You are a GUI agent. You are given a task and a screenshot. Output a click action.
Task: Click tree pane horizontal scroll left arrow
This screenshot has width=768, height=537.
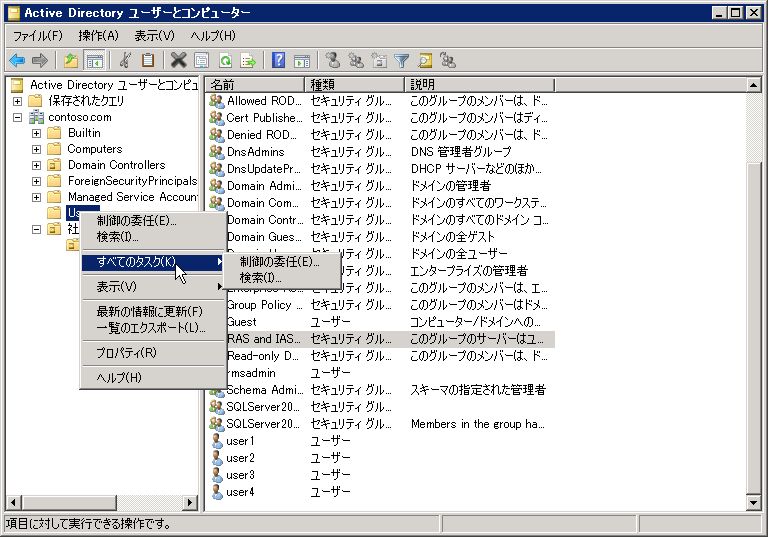point(13,502)
